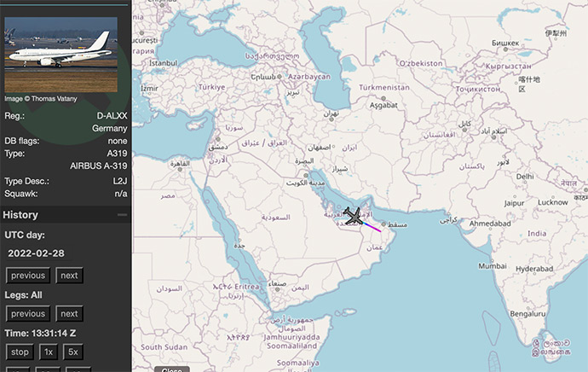Image resolution: width=588 pixels, height=372 pixels.
Task: Click the History section header
Action: [20, 215]
